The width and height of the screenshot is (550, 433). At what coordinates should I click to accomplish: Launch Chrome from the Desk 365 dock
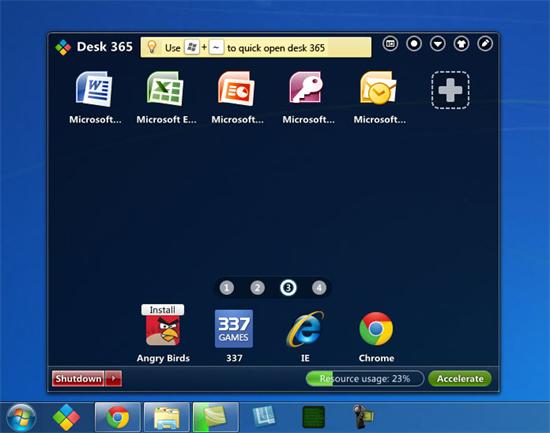click(x=376, y=329)
